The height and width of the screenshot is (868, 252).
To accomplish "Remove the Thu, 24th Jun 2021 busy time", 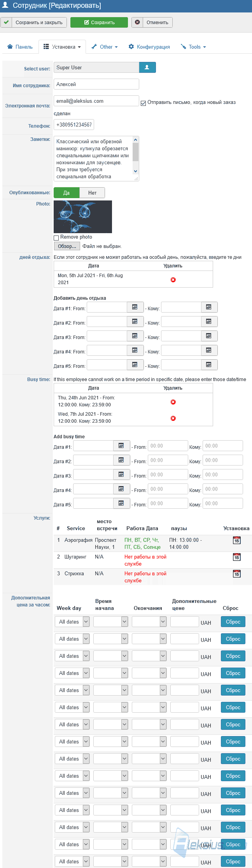I will 173,402.
